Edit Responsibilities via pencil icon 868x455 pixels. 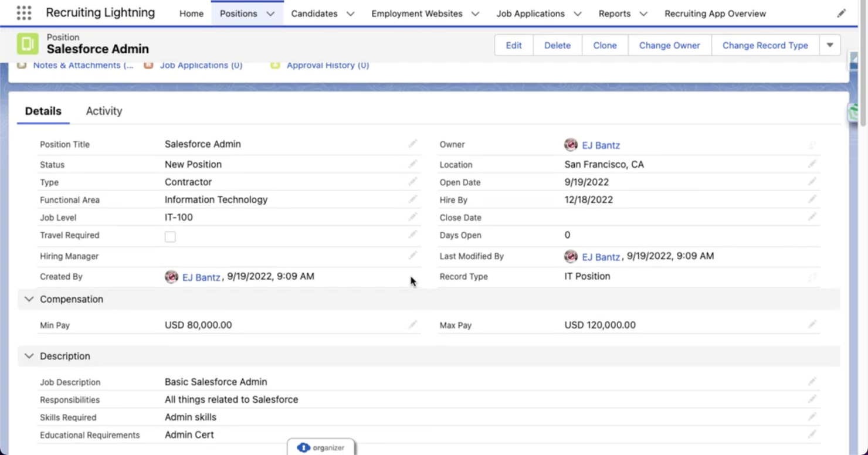coord(812,399)
